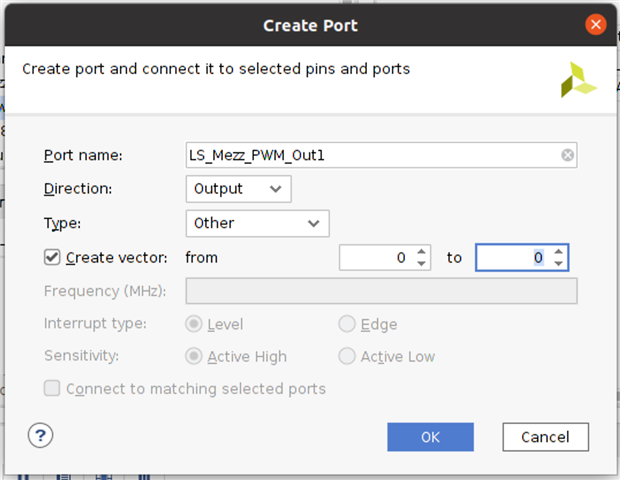Click the help question mark icon
Viewport: 620px width, 480px height.
click(x=41, y=435)
